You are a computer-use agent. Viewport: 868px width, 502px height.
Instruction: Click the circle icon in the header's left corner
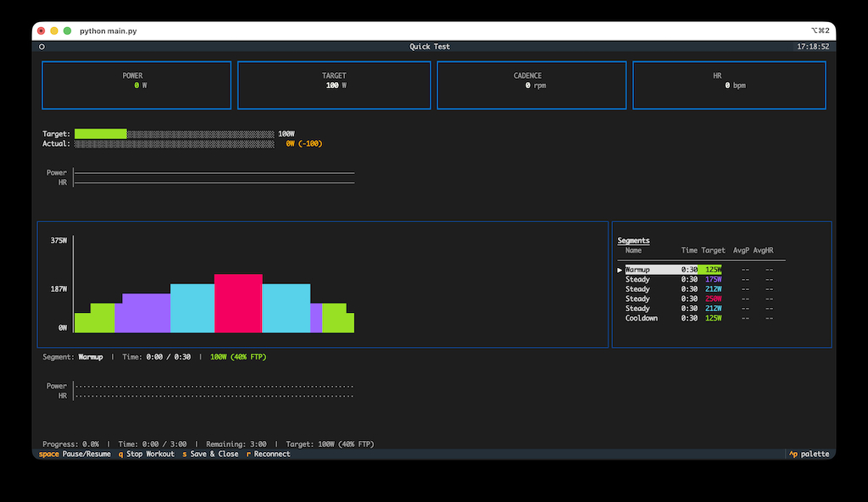click(x=42, y=47)
